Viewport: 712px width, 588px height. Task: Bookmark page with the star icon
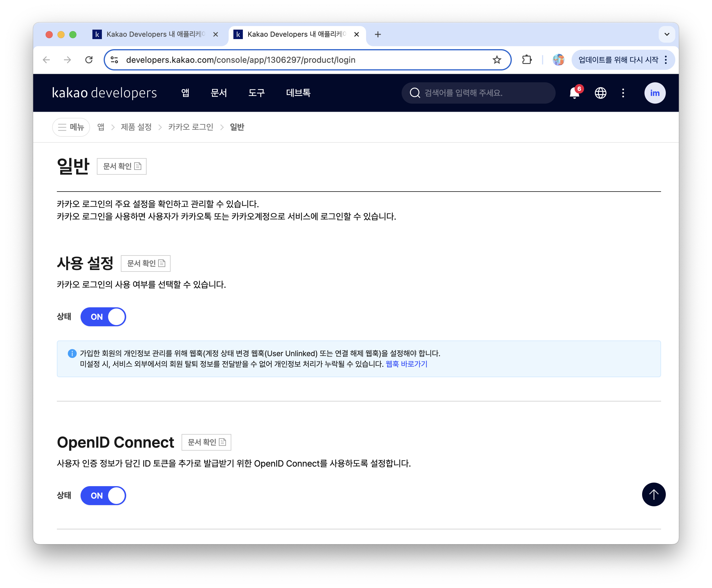pyautogui.click(x=496, y=60)
